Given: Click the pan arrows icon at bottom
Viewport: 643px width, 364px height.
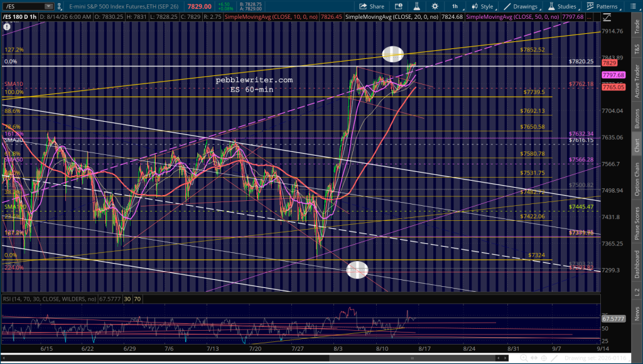Looking at the screenshot, I should click(534, 358).
